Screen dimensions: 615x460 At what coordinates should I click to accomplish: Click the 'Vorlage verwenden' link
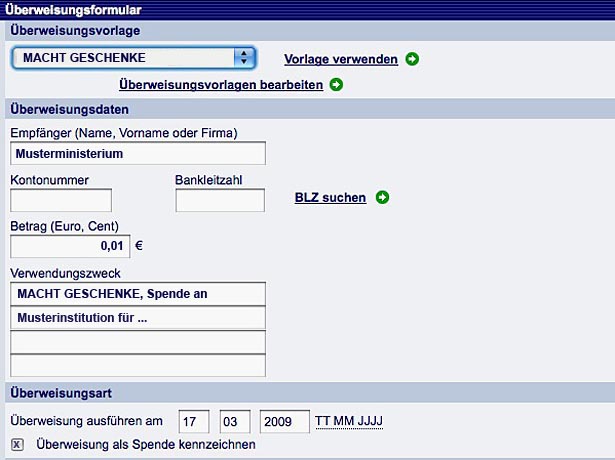(x=341, y=59)
